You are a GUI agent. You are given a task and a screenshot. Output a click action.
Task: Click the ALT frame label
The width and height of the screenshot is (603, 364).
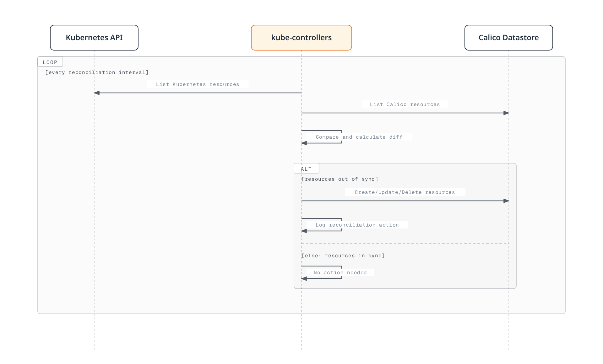307,169
